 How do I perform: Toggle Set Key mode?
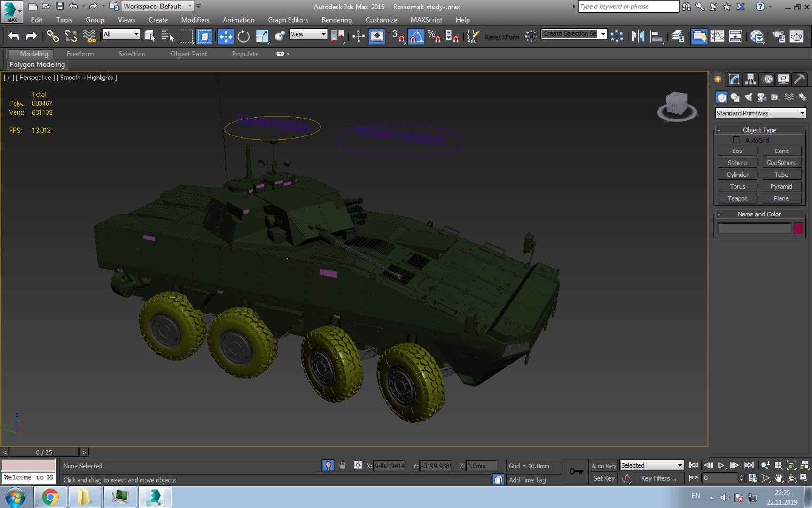(x=603, y=478)
